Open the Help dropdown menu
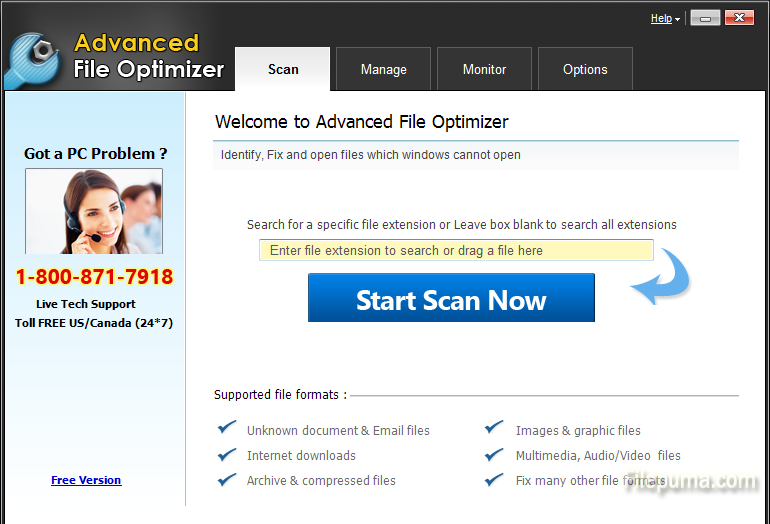 665,18
